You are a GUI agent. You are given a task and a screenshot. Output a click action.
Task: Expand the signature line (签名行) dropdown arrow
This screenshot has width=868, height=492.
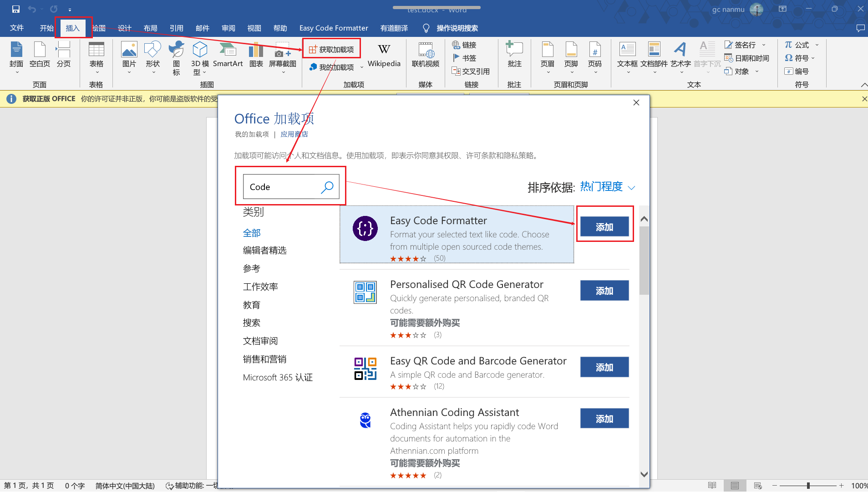pos(764,45)
